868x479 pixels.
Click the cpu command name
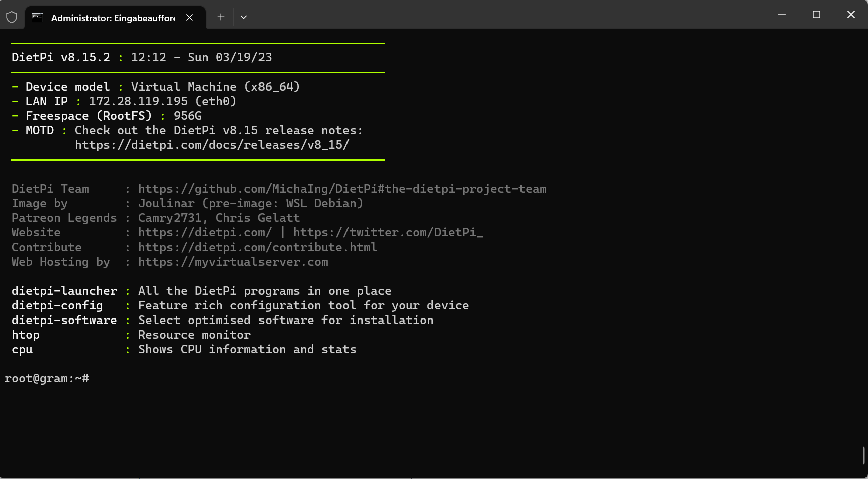point(22,350)
